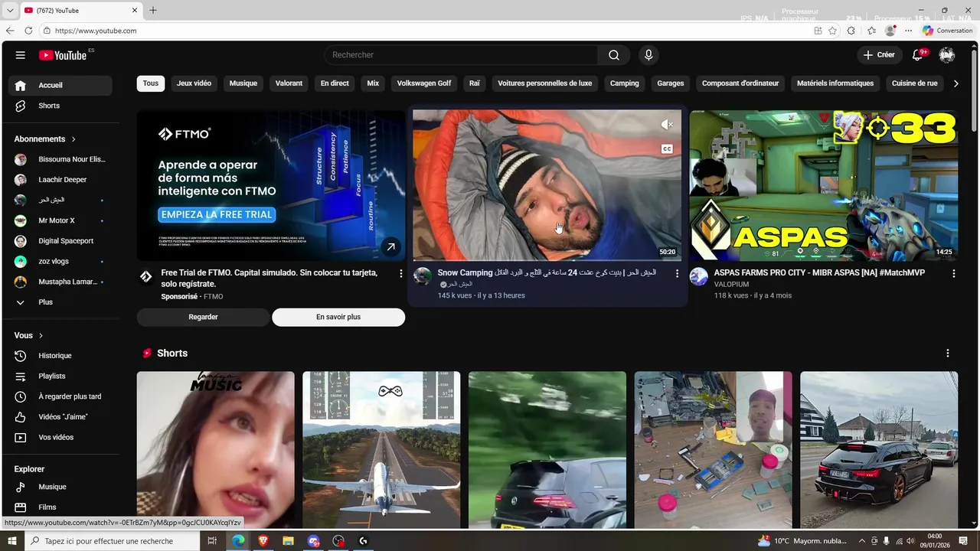Click En savoir plus button
980x551 pixels.
338,317
